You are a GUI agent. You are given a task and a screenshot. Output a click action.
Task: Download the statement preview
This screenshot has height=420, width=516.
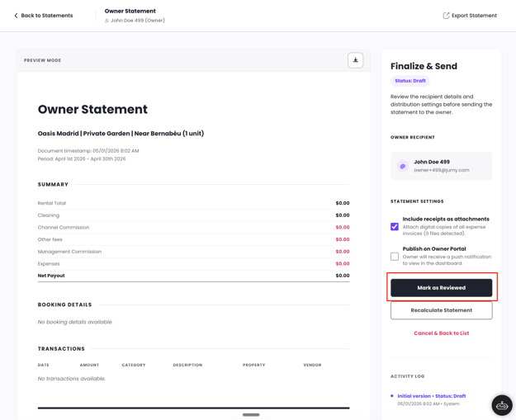(355, 60)
